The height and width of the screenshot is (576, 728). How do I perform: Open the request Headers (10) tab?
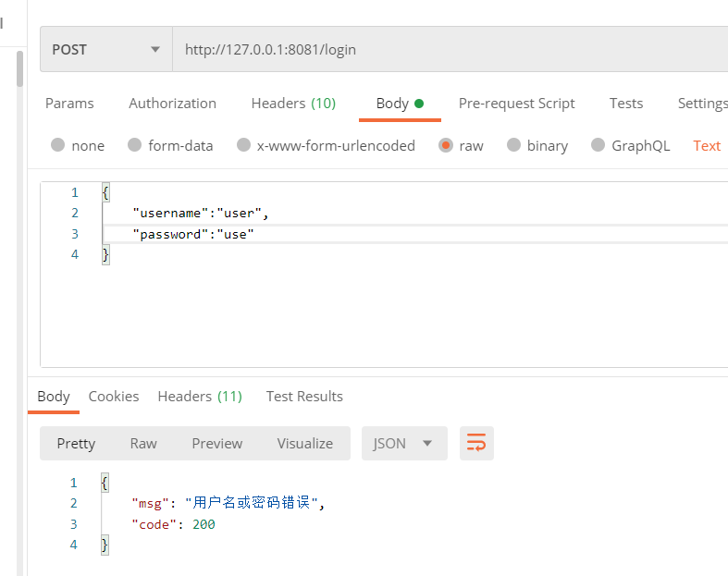click(293, 104)
